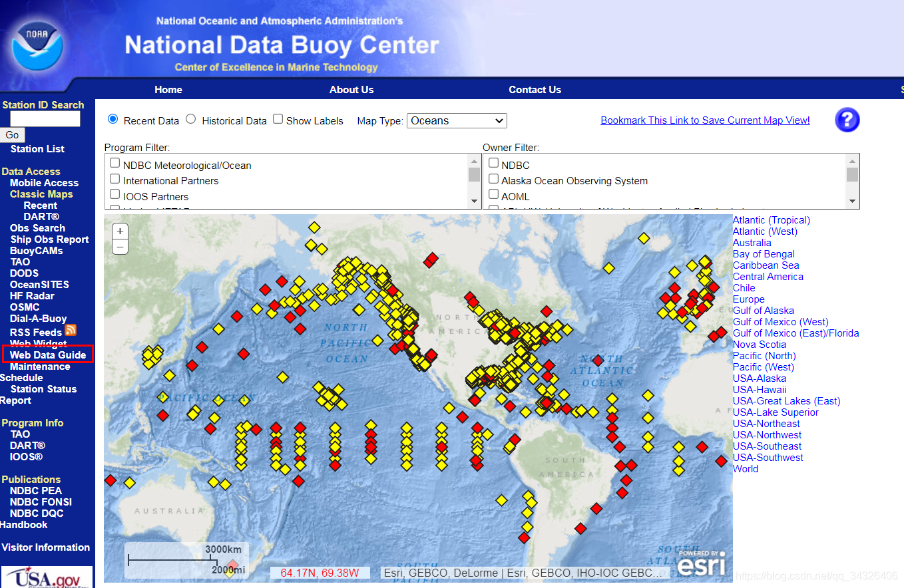904x588 pixels.
Task: Go to Pacific (North) region map
Action: click(x=764, y=356)
